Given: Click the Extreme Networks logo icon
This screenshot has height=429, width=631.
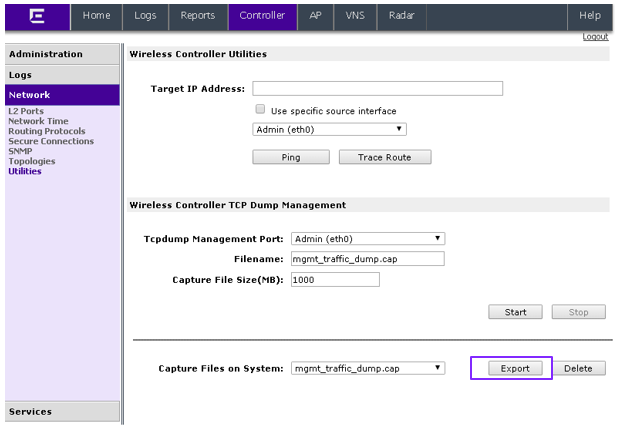Looking at the screenshot, I should 37,16.
